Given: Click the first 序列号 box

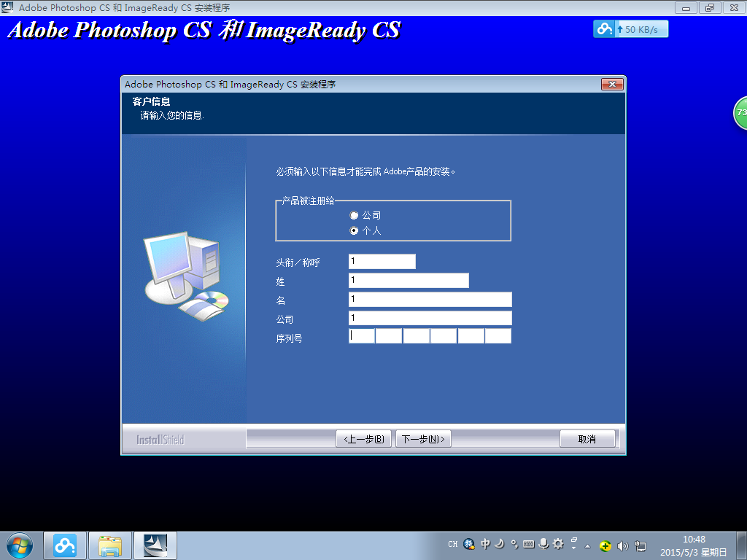Looking at the screenshot, I should (x=362, y=335).
